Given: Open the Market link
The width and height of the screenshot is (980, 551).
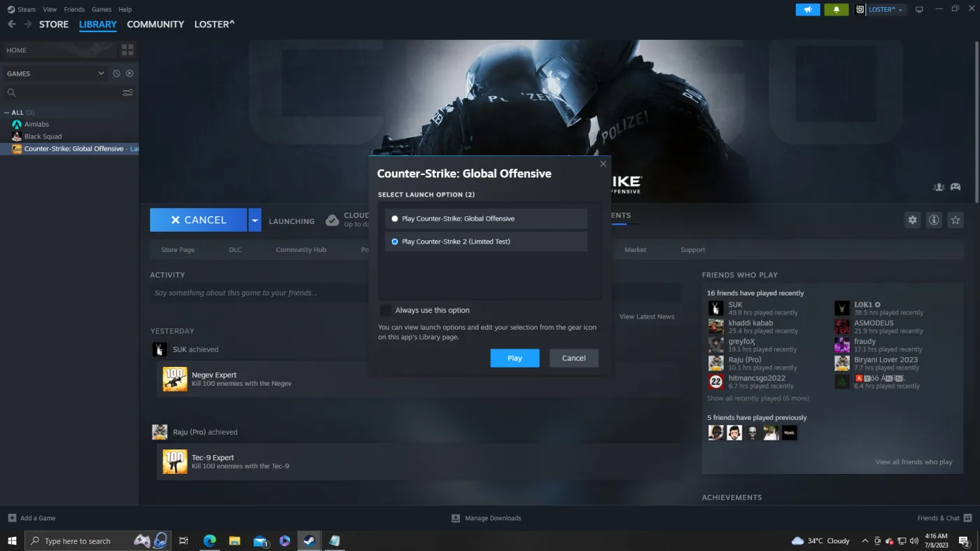Looking at the screenshot, I should 636,250.
